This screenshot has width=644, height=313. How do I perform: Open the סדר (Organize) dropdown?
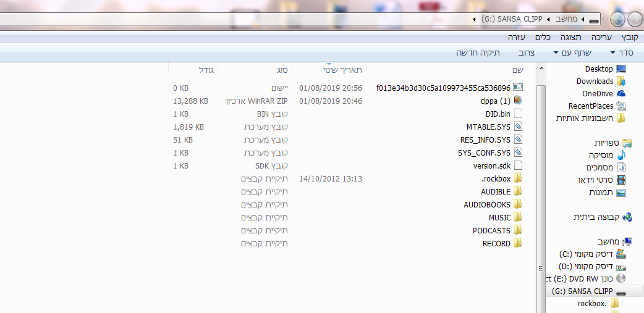pos(622,52)
